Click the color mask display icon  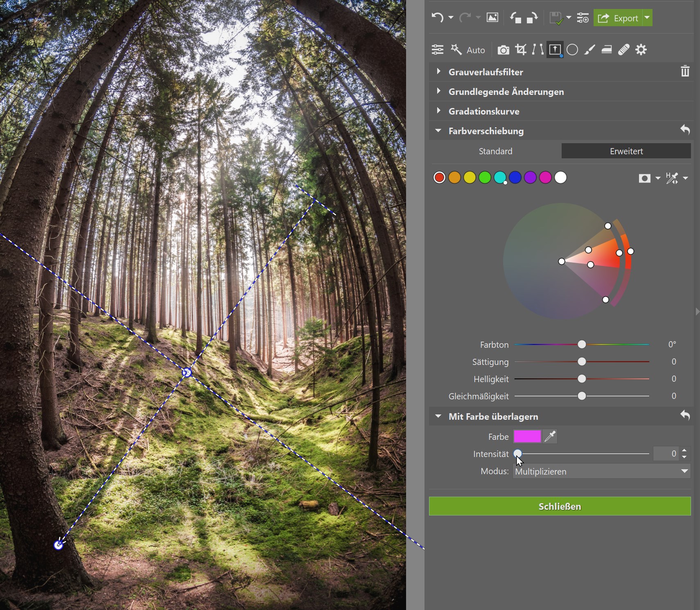pos(644,178)
